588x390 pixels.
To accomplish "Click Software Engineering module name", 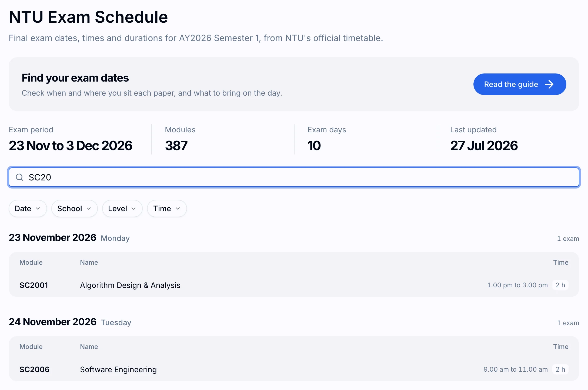I will coord(118,369).
